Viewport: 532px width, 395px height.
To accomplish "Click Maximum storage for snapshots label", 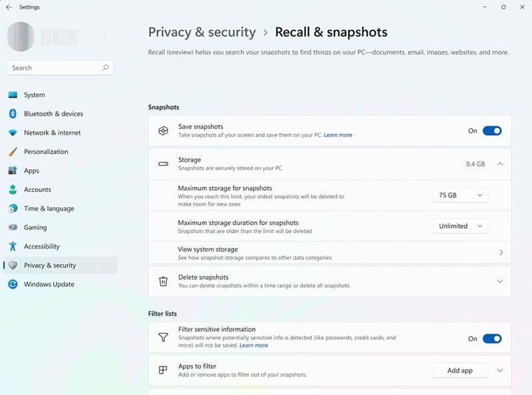I will 225,188.
